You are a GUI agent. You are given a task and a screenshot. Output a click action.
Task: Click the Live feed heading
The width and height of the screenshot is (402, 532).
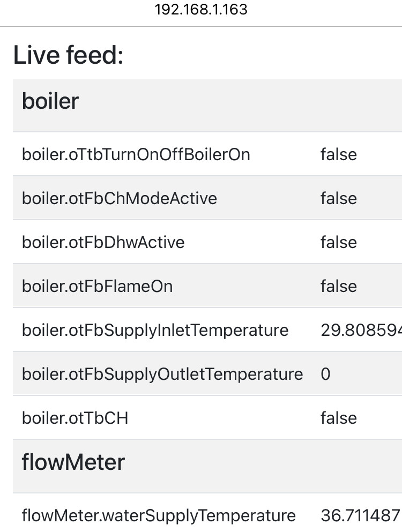68,56
